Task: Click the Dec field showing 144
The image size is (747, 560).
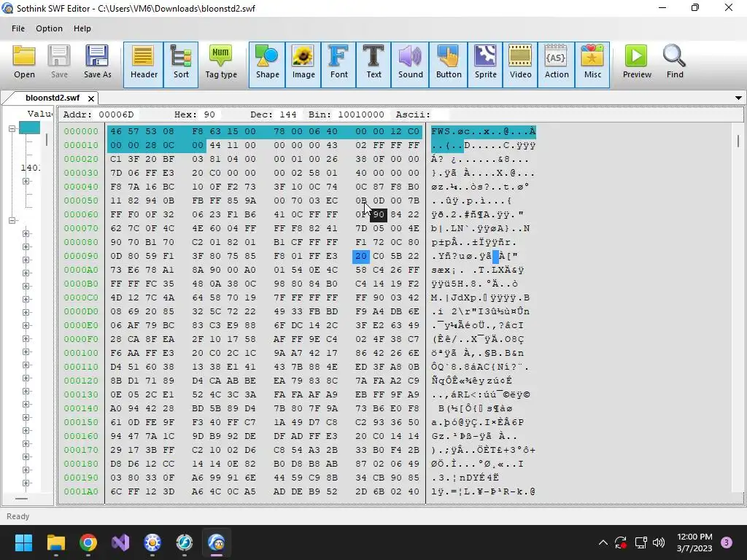Action: point(287,114)
